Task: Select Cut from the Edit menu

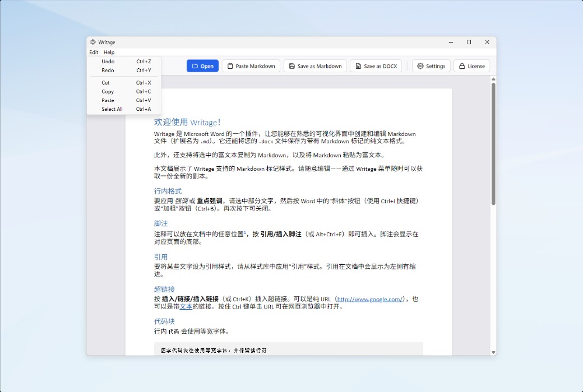Action: point(105,82)
